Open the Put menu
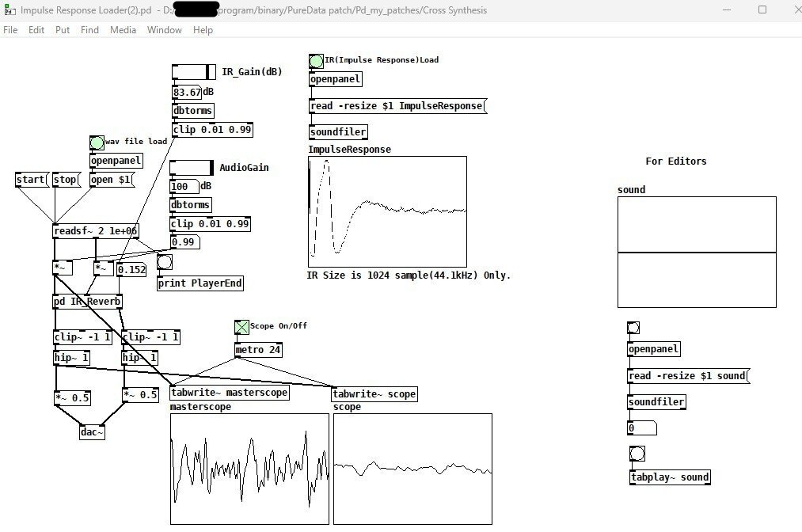The height and width of the screenshot is (532, 802). coord(62,30)
